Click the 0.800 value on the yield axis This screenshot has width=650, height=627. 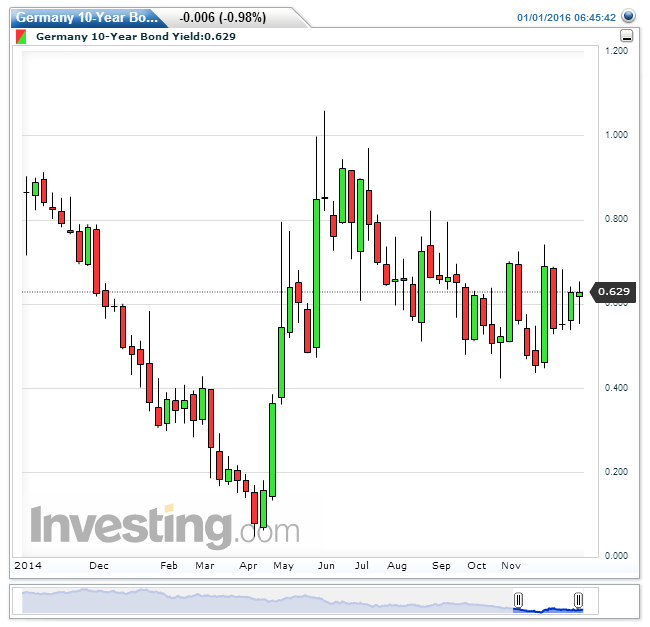tap(616, 219)
